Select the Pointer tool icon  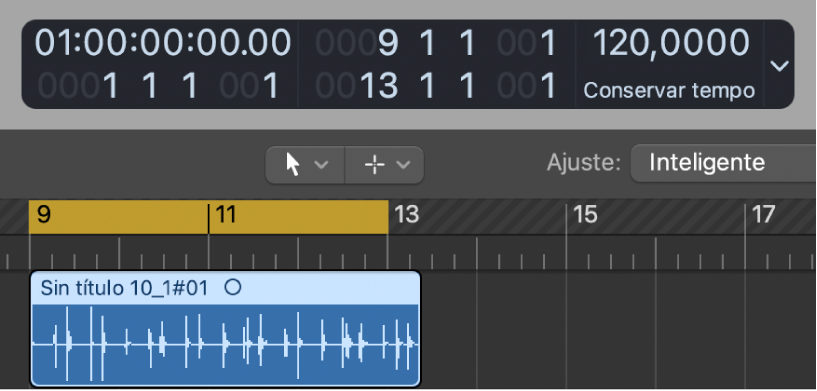coord(293,165)
